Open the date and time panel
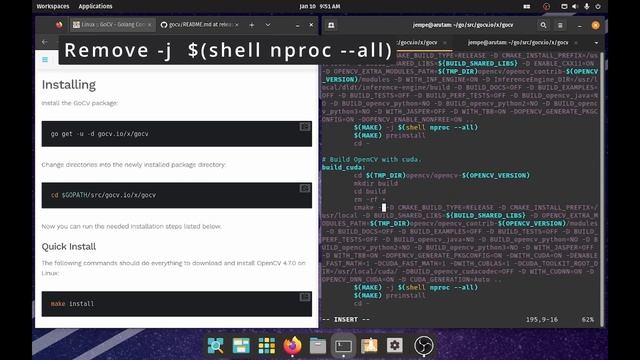This screenshot has width=640, height=360. [320, 6]
